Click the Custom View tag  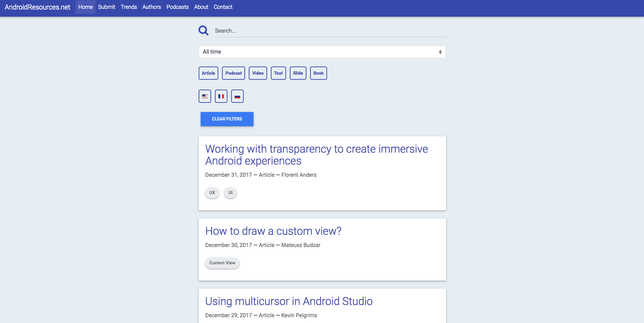click(x=222, y=263)
